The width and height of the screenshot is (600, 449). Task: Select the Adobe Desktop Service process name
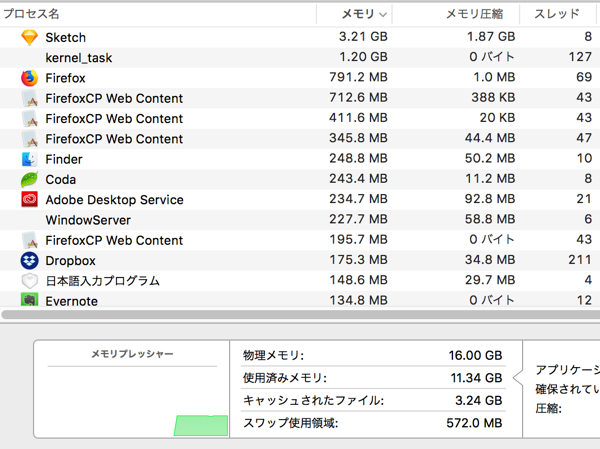(114, 200)
